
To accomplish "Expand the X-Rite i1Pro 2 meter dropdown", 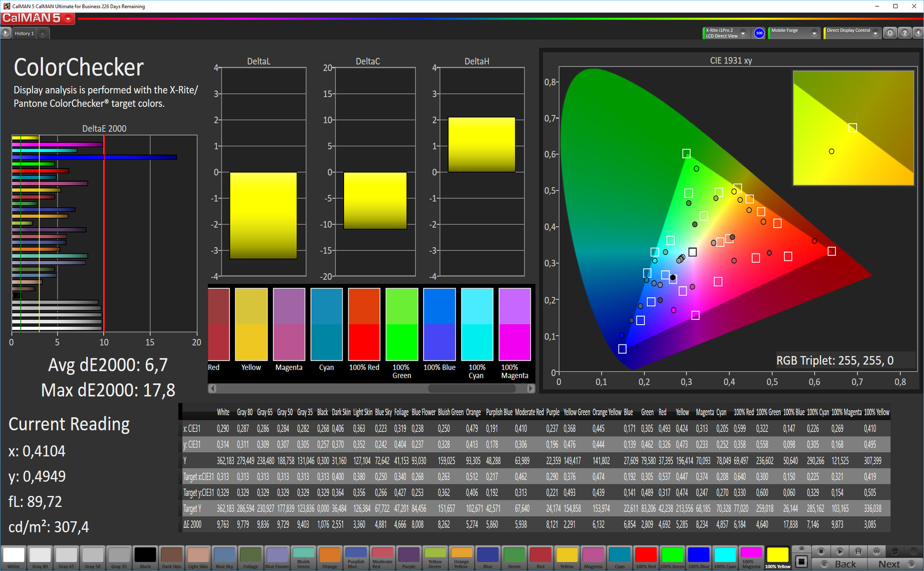I will coord(743,33).
